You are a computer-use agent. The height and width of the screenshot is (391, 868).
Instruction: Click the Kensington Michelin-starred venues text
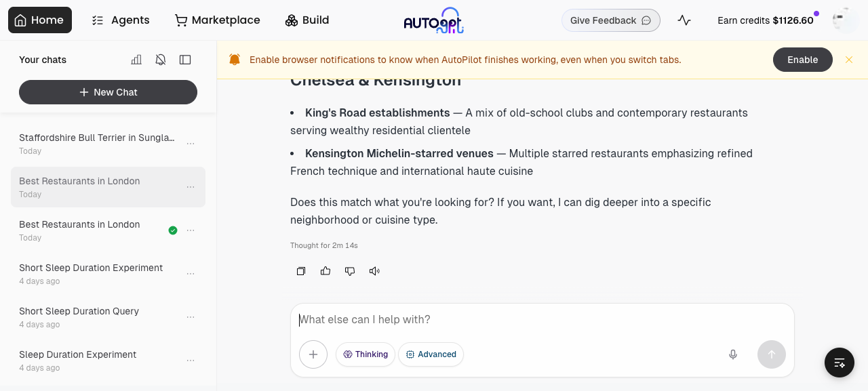(399, 154)
